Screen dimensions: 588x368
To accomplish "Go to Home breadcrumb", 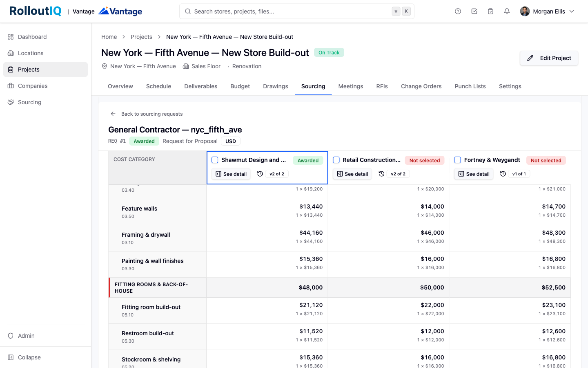I will point(109,37).
